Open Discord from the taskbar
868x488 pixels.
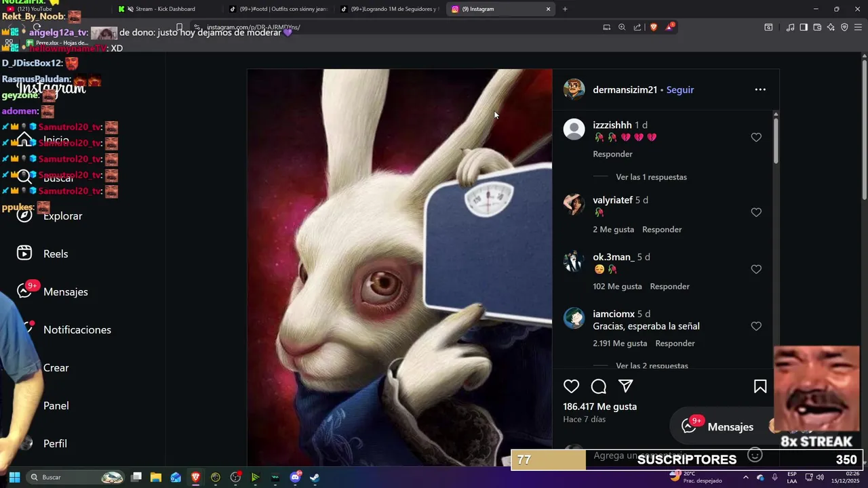click(x=295, y=477)
